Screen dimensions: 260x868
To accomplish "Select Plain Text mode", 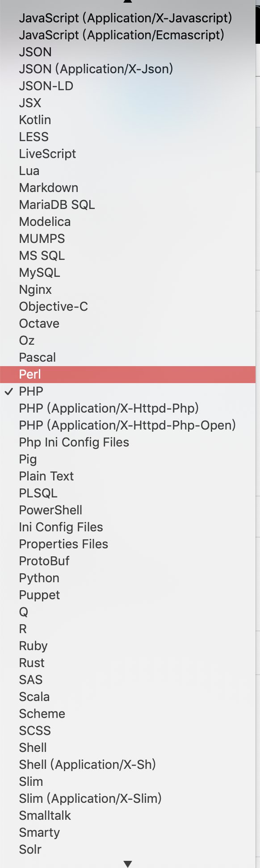I will click(x=128, y=476).
